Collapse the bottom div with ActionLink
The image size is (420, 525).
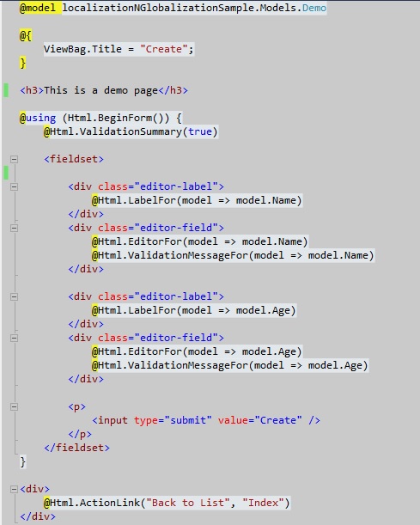click(14, 489)
